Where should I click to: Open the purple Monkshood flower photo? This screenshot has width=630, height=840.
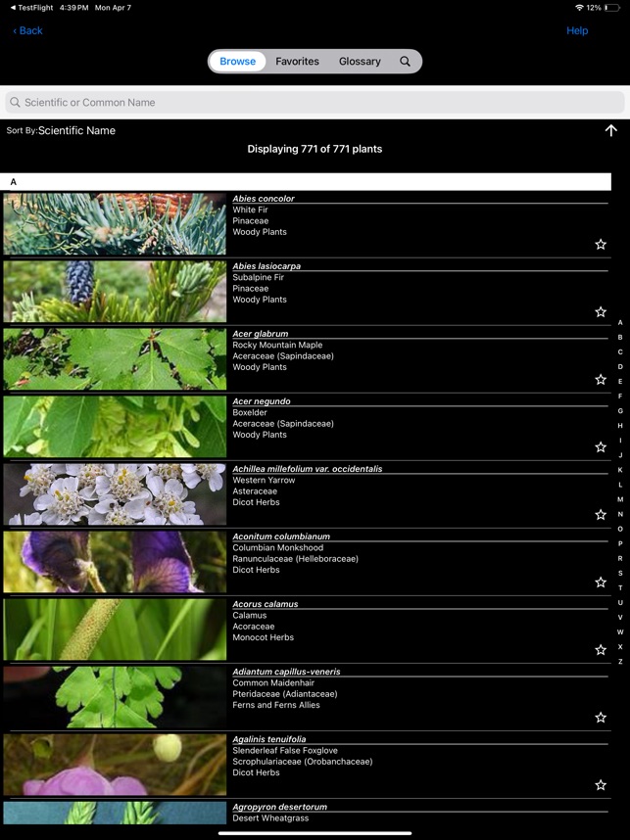pyautogui.click(x=115, y=561)
